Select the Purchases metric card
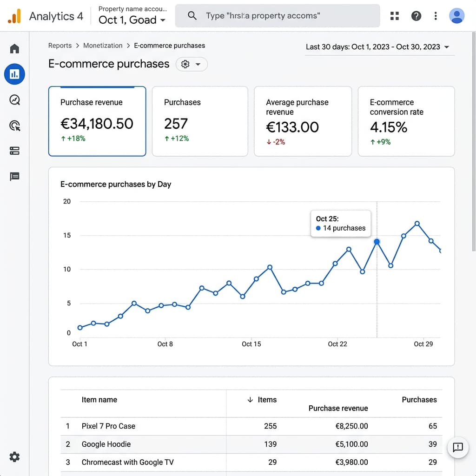 tap(200, 121)
